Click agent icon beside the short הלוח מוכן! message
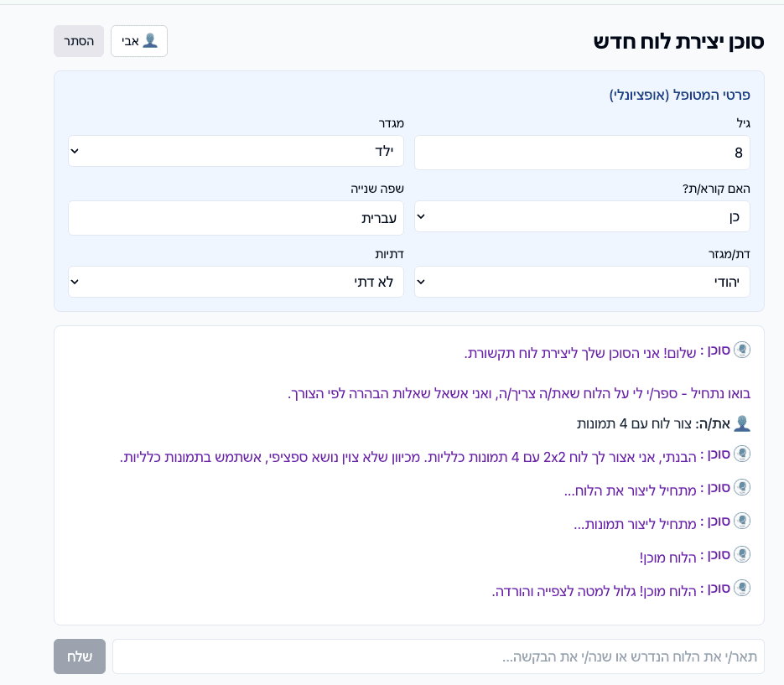 (742, 554)
